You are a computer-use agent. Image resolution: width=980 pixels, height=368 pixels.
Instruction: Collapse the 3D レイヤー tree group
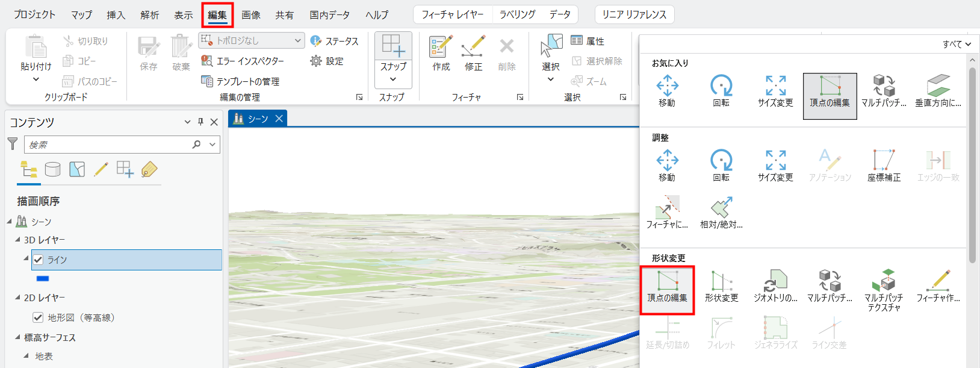pos(17,240)
